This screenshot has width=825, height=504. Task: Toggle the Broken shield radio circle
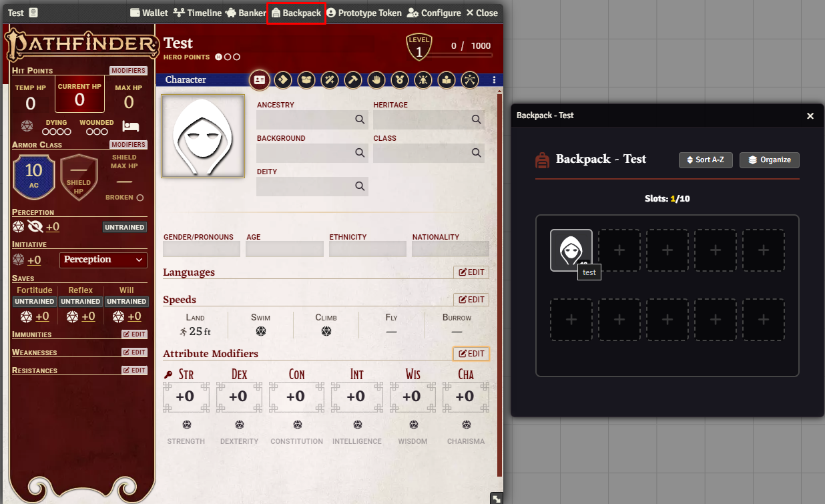tap(140, 198)
